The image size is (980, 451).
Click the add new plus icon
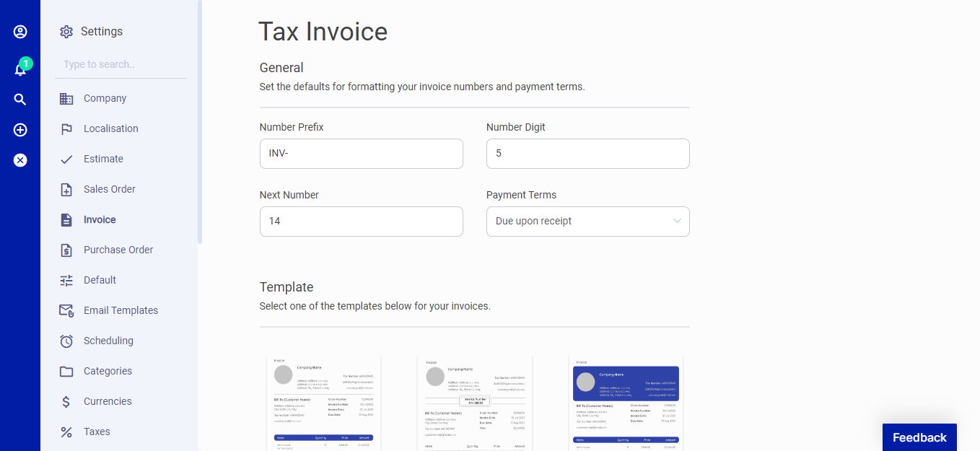click(x=20, y=130)
